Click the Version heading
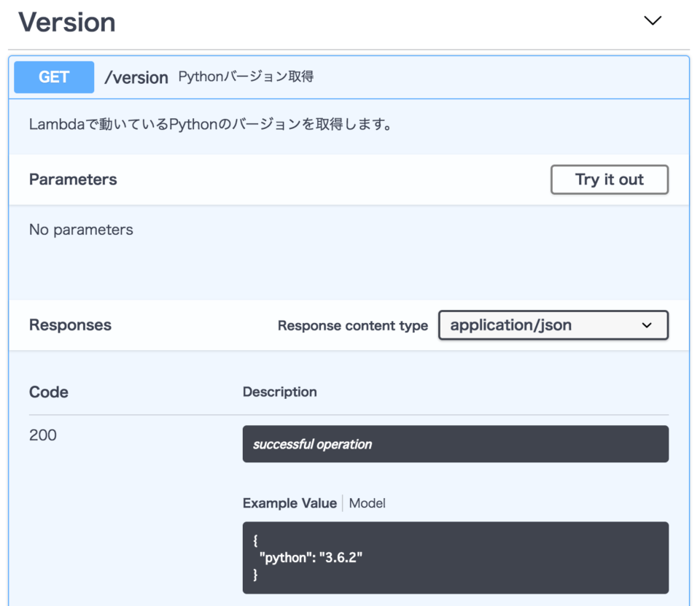Image resolution: width=700 pixels, height=606 pixels. (66, 22)
